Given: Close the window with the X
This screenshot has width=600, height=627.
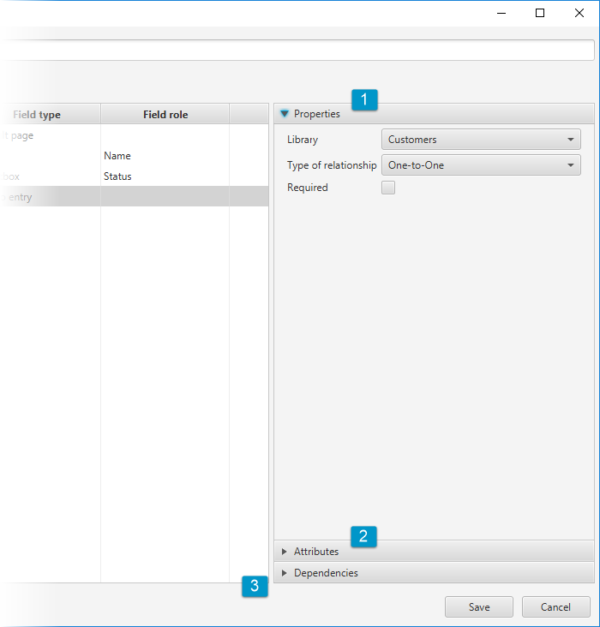Looking at the screenshot, I should point(579,13).
